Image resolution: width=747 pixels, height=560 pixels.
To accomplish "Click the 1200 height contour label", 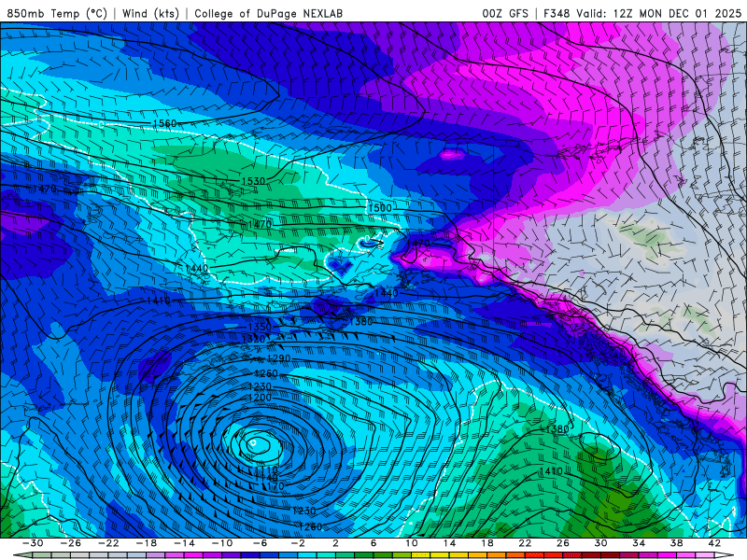I will pyautogui.click(x=260, y=398).
